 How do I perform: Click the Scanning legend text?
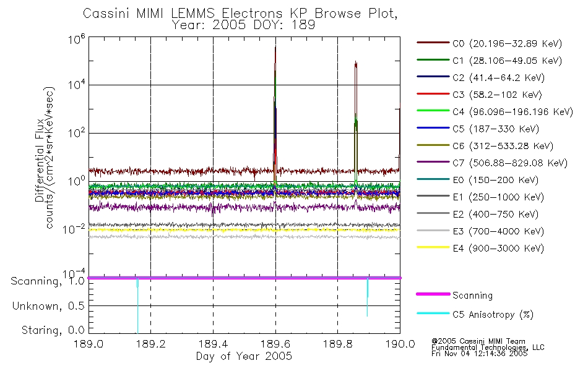tap(472, 296)
